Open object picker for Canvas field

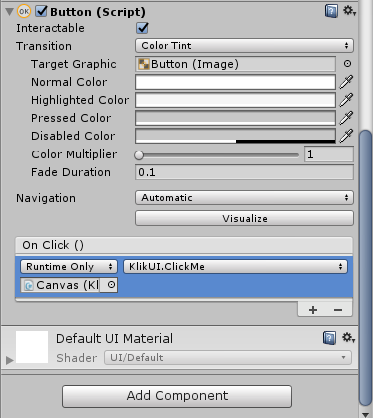(x=111, y=285)
